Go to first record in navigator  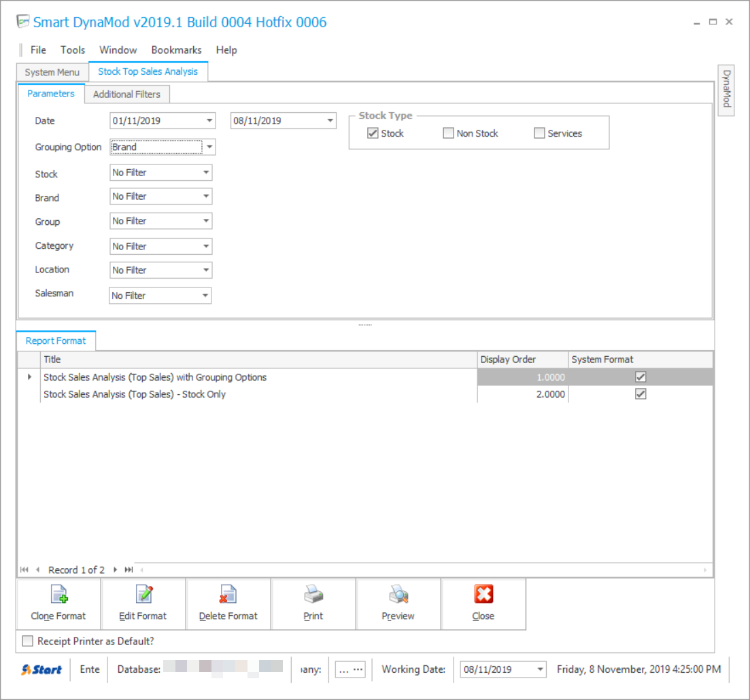(x=24, y=570)
